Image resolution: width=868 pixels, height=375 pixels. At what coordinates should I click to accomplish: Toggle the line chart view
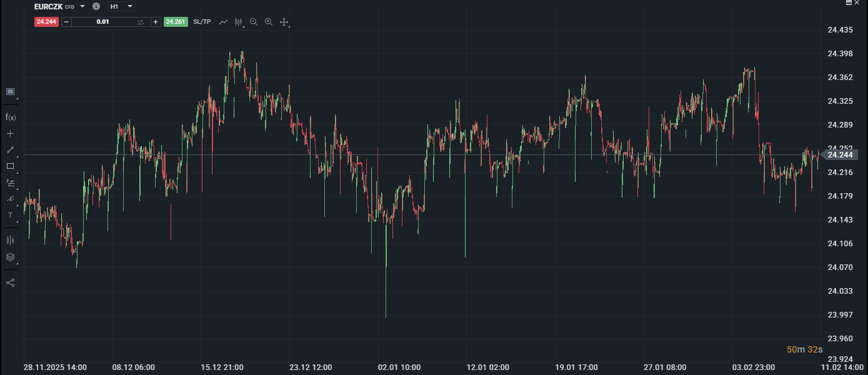tap(223, 22)
